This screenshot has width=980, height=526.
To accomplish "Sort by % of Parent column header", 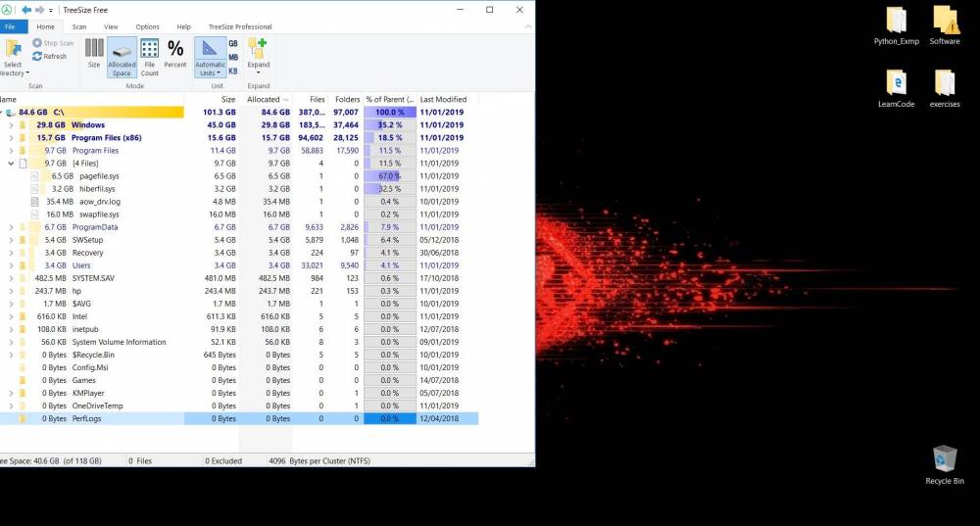I will [x=390, y=99].
